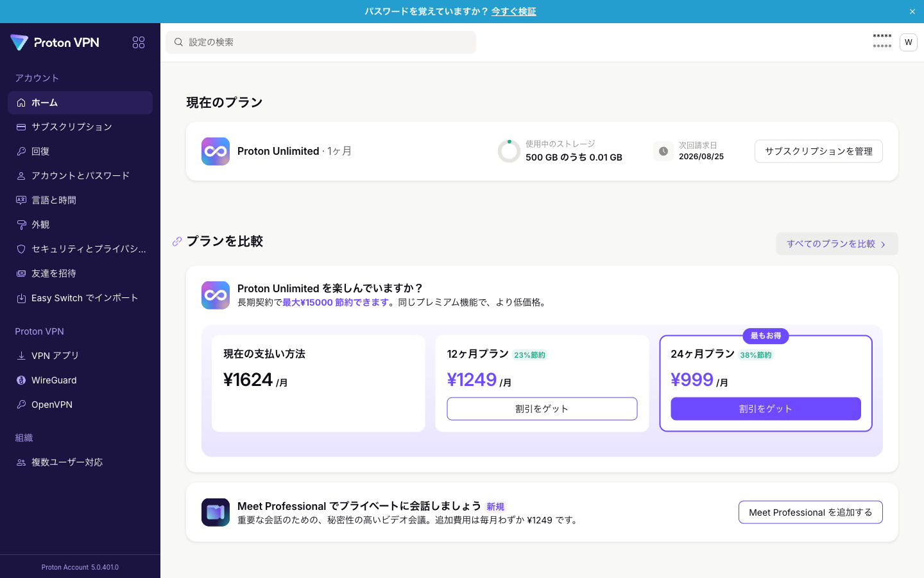Open 友達を招待 page

pos(80,274)
